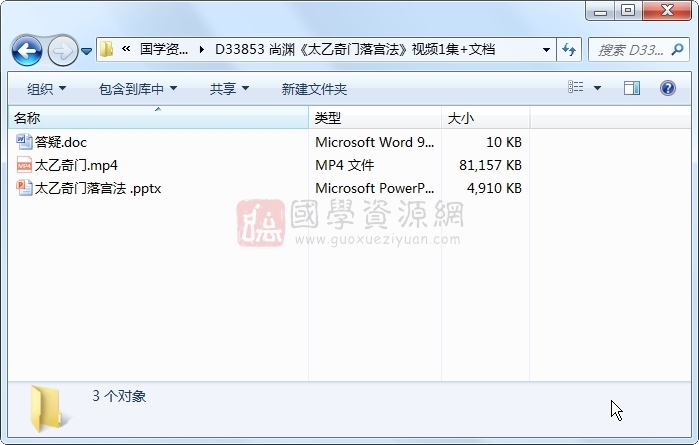Open the 组织 menu
Viewport: 699px width, 445px height.
tap(46, 89)
